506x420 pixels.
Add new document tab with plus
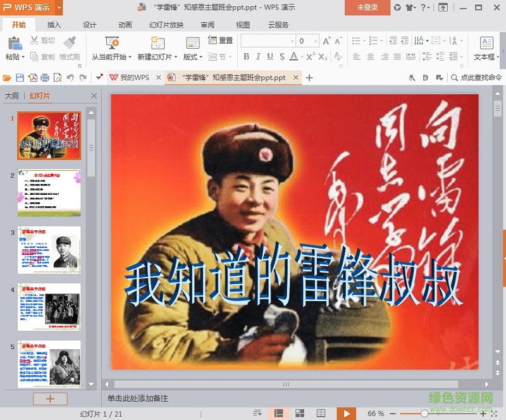309,77
